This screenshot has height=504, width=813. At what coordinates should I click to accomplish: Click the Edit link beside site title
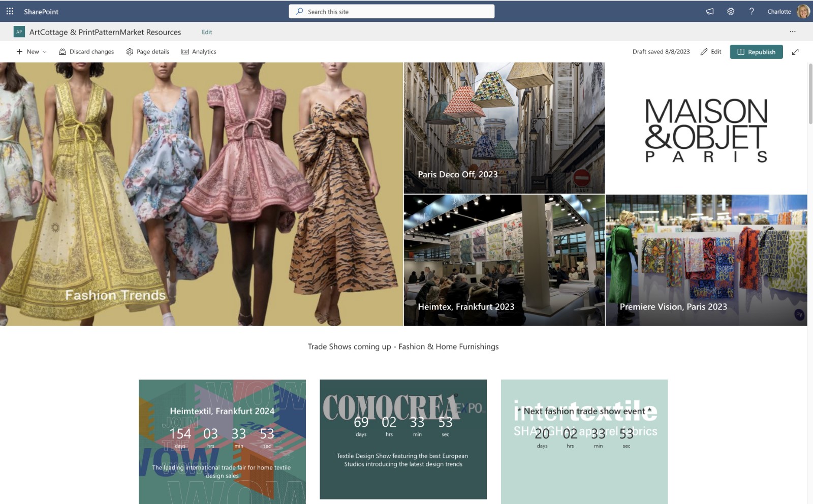[x=207, y=32]
